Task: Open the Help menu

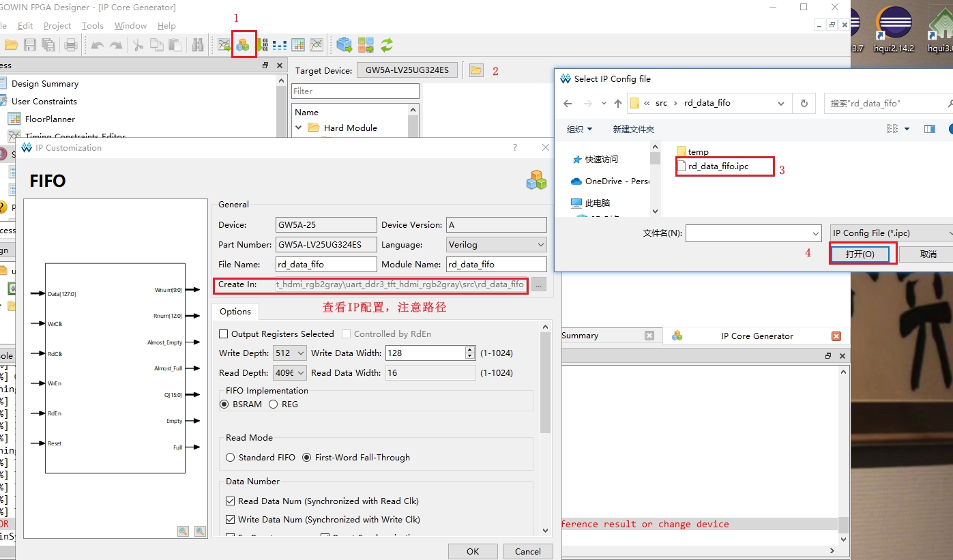Action: [x=166, y=25]
